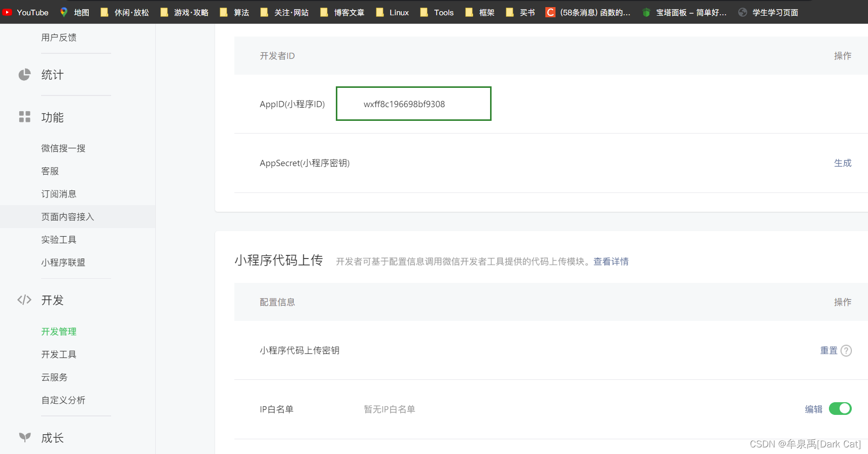868x454 pixels.
Task: Click 编辑 for the IP whitelist
Action: coord(814,409)
